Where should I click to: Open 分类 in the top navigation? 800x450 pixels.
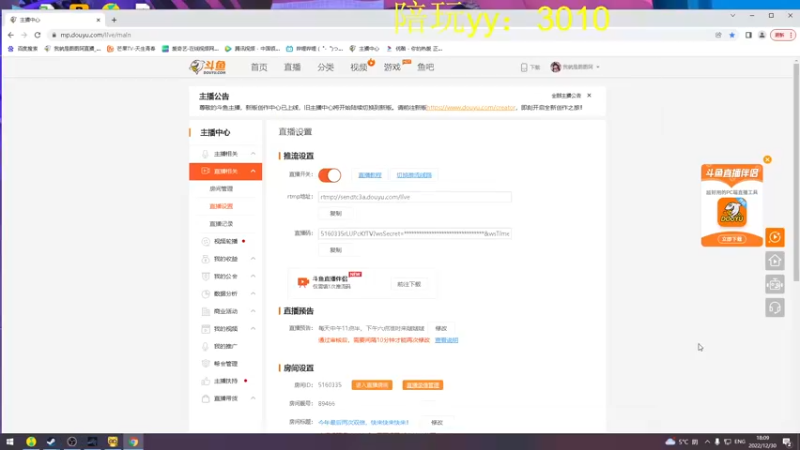[x=326, y=67]
